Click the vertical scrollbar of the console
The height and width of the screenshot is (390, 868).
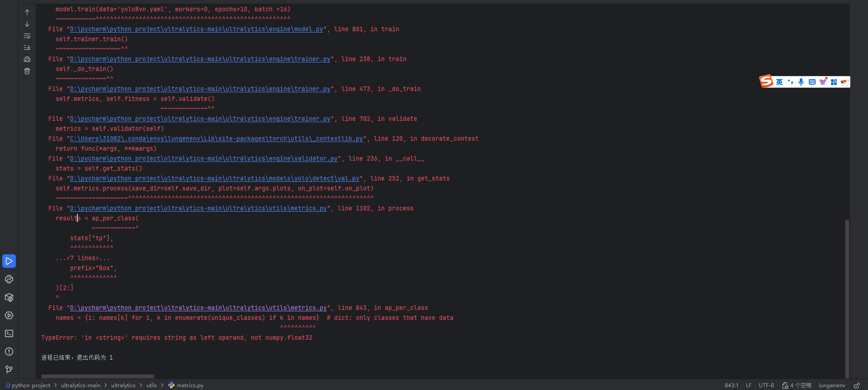847,299
